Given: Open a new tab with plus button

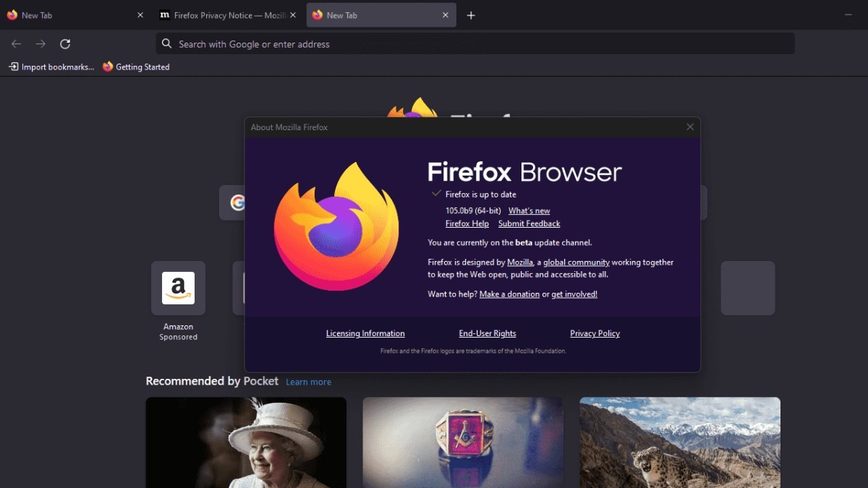Looking at the screenshot, I should pyautogui.click(x=471, y=15).
